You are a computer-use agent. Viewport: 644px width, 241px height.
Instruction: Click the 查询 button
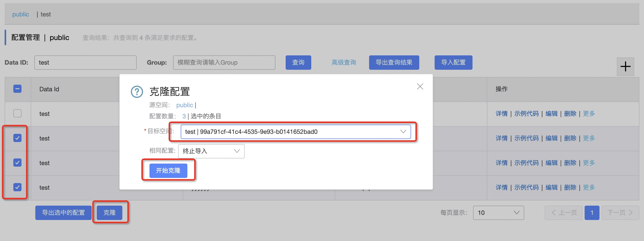(x=298, y=62)
